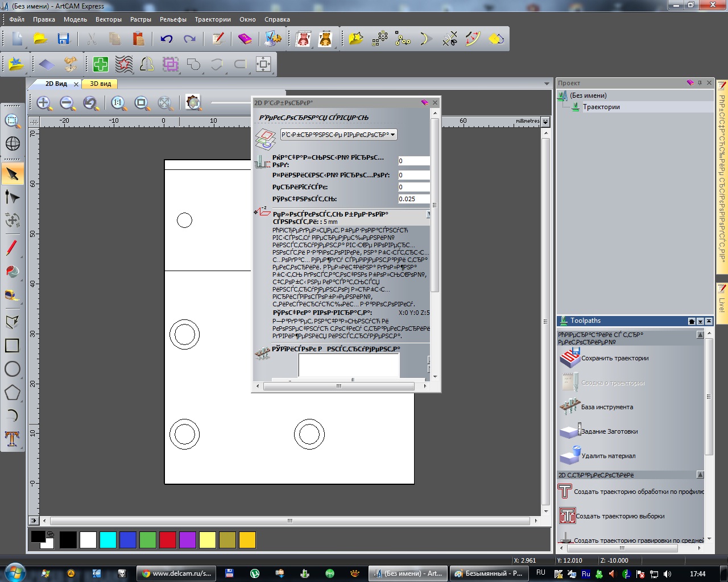Click Удалить материал
The width and height of the screenshot is (728, 582).
click(608, 456)
